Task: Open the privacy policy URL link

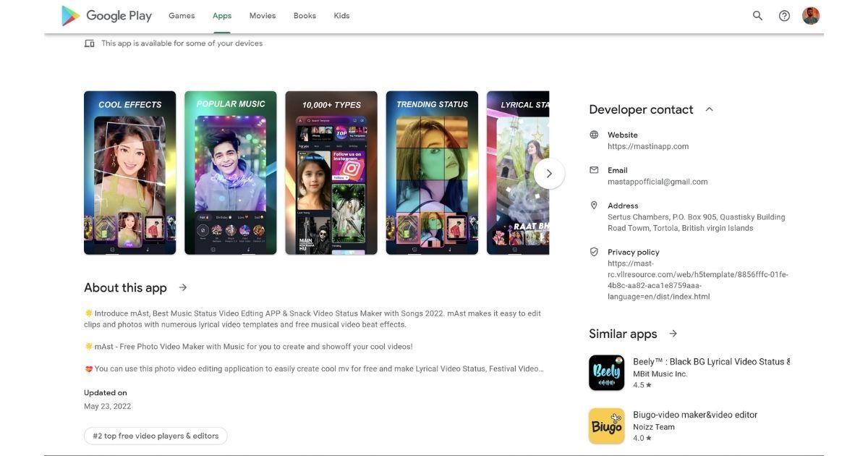Action: point(698,280)
